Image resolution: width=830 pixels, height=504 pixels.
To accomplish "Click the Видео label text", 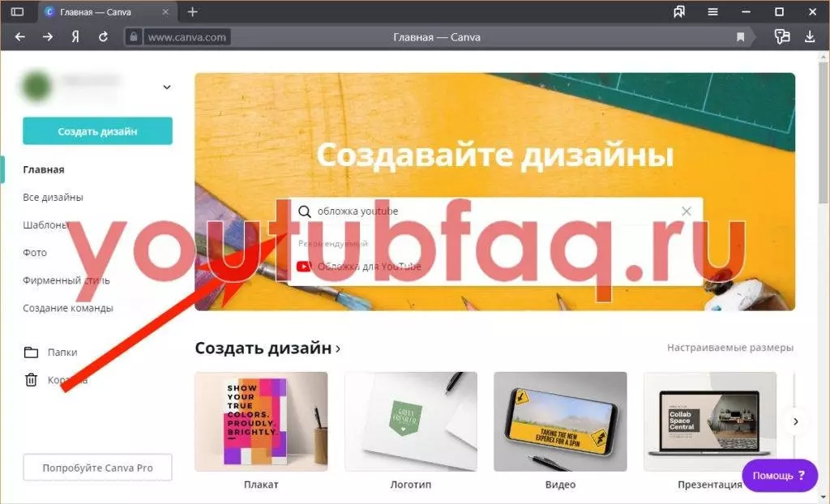I will coord(560,485).
